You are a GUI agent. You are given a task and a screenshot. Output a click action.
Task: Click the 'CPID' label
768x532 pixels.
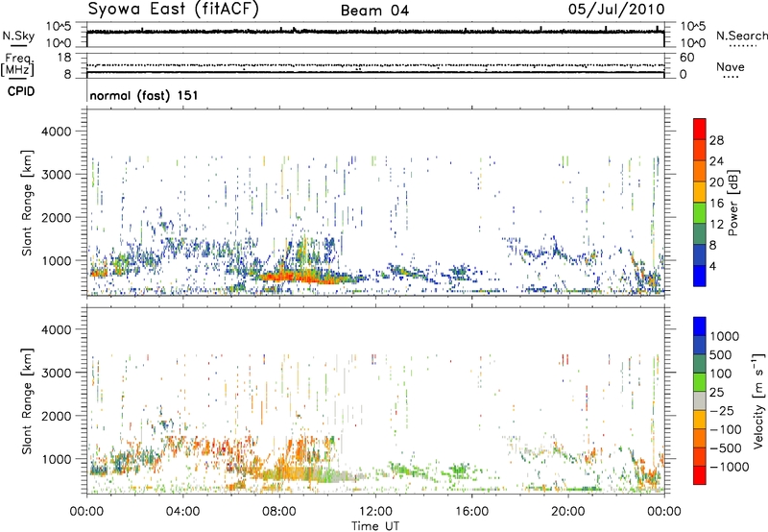click(21, 91)
